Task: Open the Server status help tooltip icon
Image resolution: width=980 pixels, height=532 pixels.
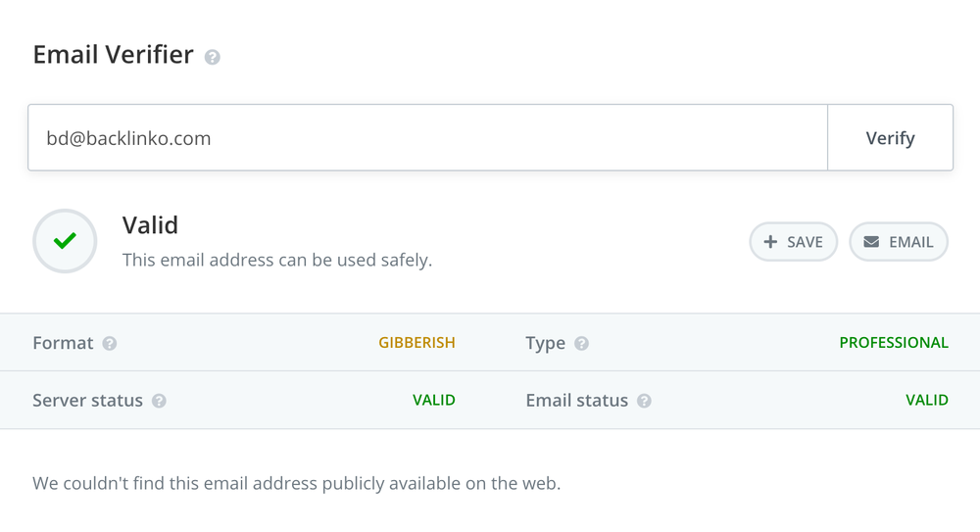Action: click(159, 401)
